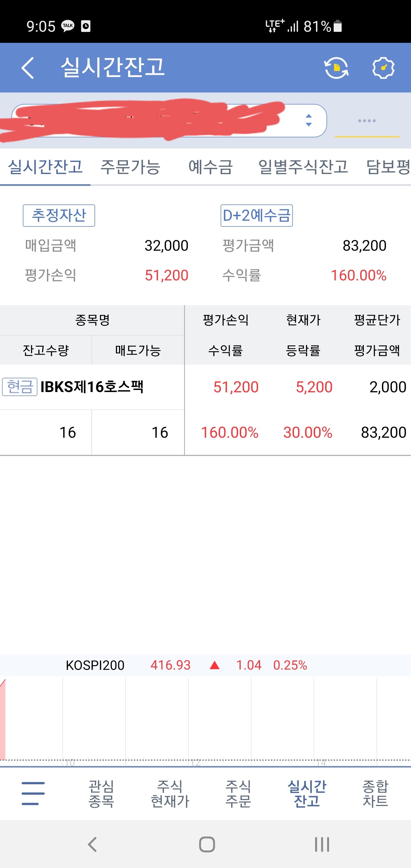This screenshot has width=411, height=868.
Task: Go to 주식주문 in the bottom bar
Action: tap(238, 793)
